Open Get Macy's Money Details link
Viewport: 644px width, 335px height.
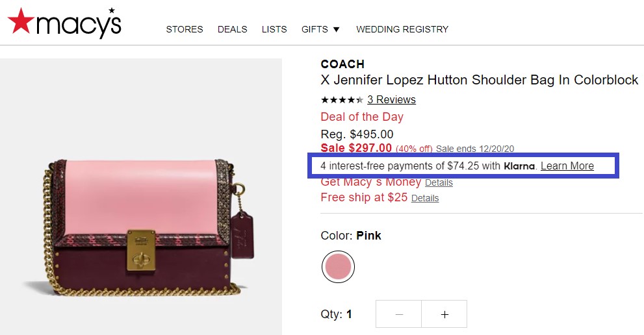(x=439, y=182)
